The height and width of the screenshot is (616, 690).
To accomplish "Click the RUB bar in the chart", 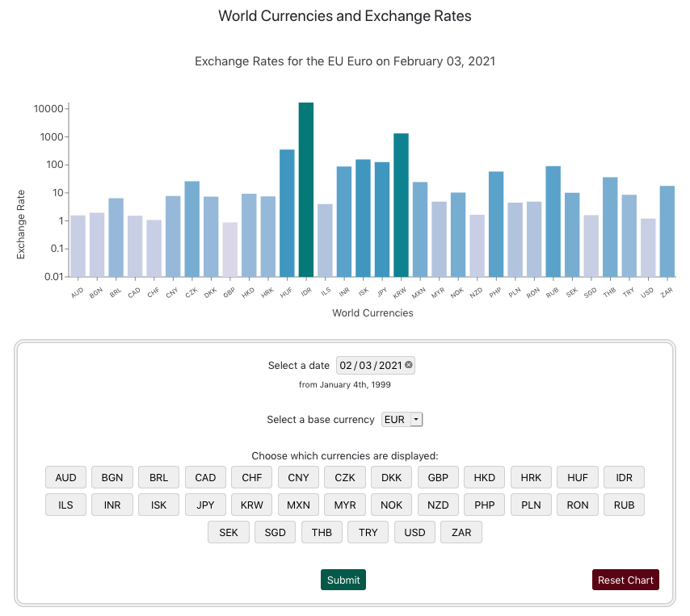I will pos(553,218).
